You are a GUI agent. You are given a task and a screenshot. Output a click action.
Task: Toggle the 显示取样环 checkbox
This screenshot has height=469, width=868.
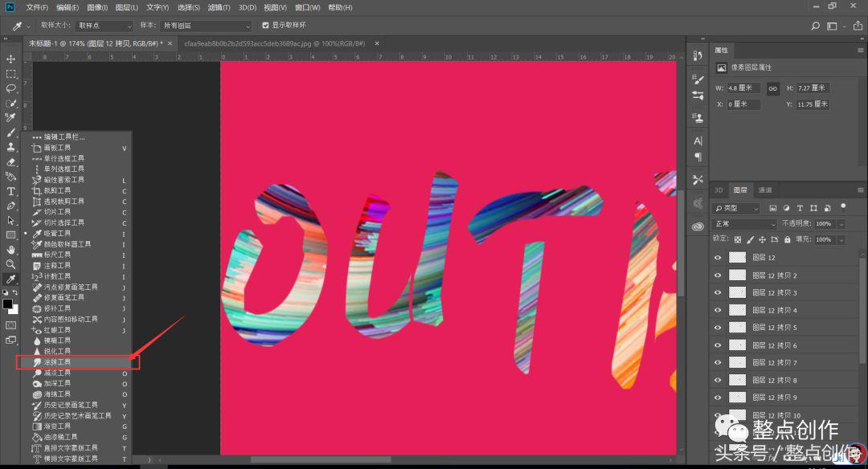click(x=265, y=26)
